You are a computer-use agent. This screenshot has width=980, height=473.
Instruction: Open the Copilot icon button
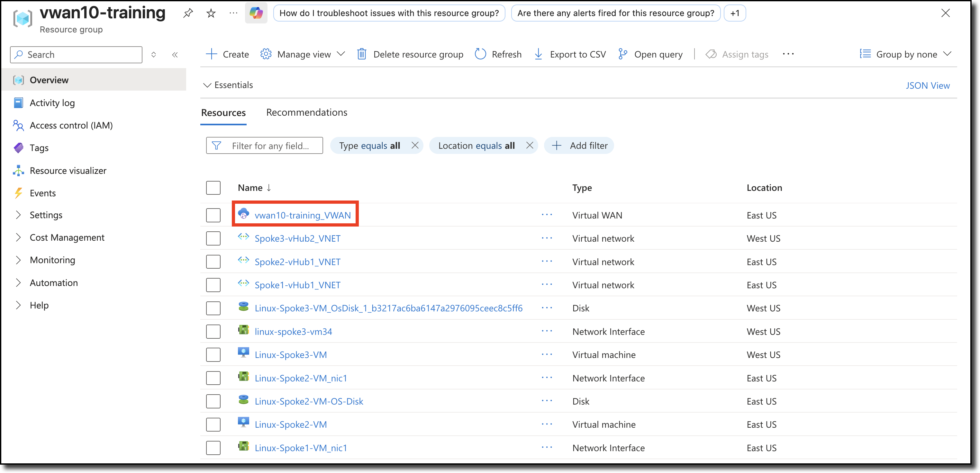(x=256, y=13)
